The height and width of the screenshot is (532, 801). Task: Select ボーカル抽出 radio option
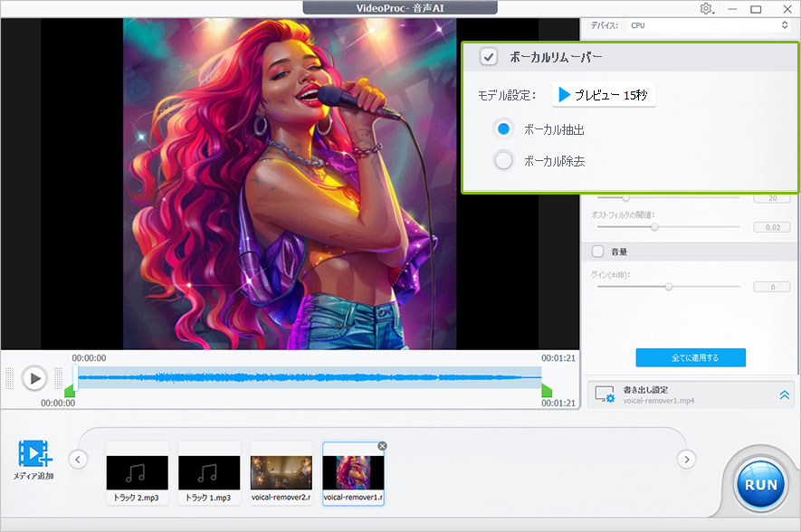click(504, 129)
